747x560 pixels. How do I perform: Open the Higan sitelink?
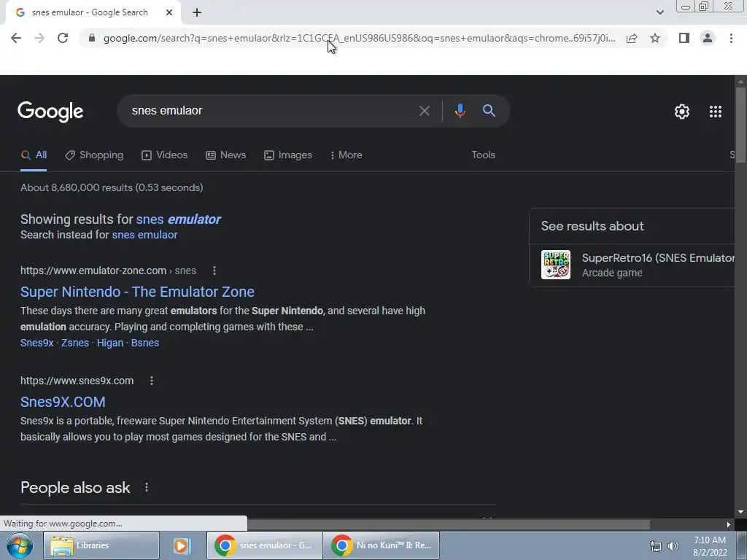[x=110, y=343]
